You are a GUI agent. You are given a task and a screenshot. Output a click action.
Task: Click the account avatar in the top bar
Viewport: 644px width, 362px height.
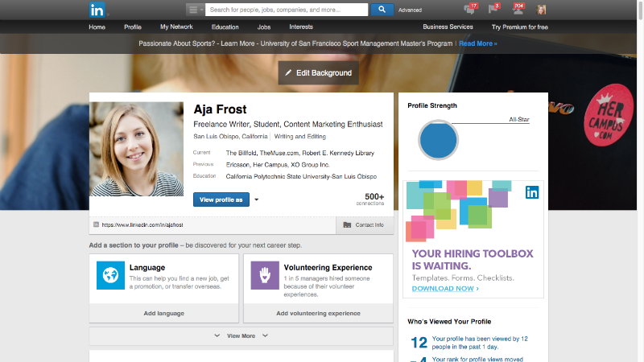[x=543, y=10]
